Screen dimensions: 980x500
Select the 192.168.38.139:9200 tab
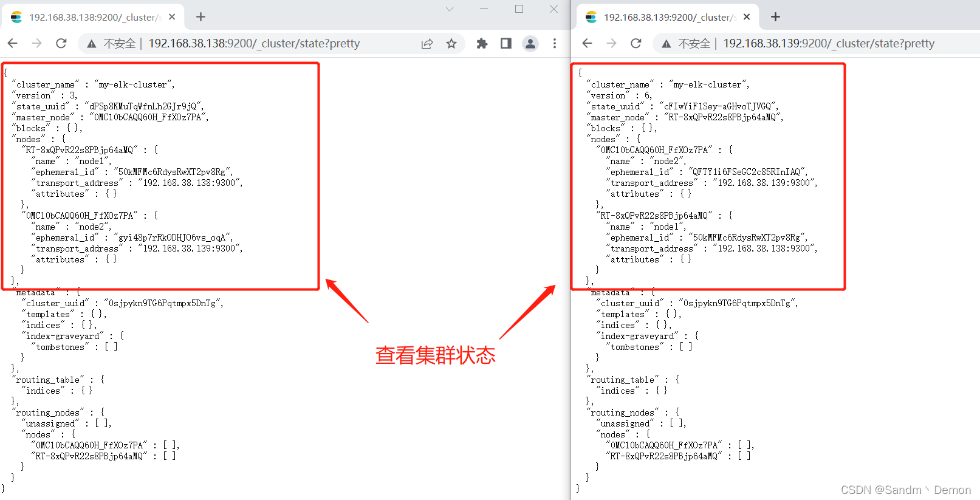click(x=667, y=17)
